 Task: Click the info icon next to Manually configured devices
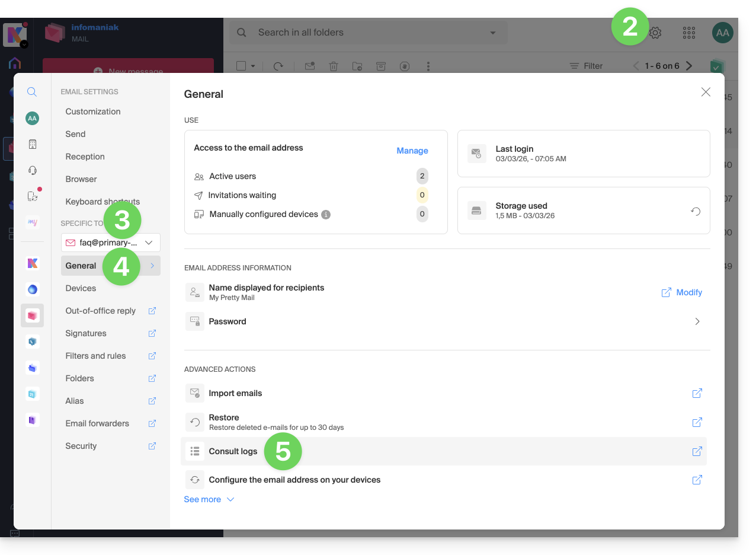[326, 215]
